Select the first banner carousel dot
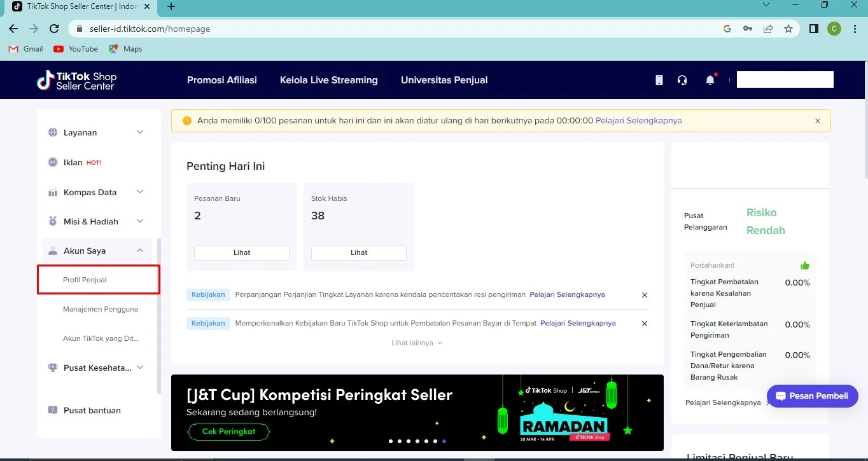 [x=391, y=441]
